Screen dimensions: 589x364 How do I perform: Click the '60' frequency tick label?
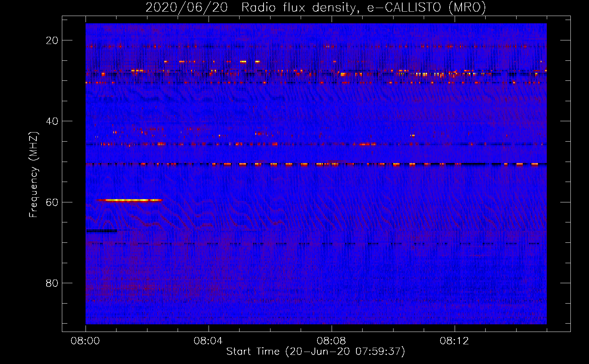click(52, 202)
